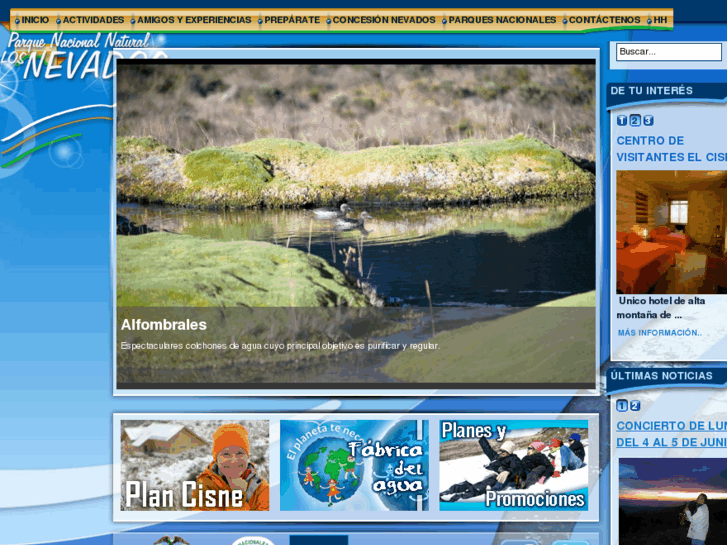Open AMIGOS Y EXPERIENCIAS menu item
Viewport: 727px width, 545px height.
click(194, 20)
